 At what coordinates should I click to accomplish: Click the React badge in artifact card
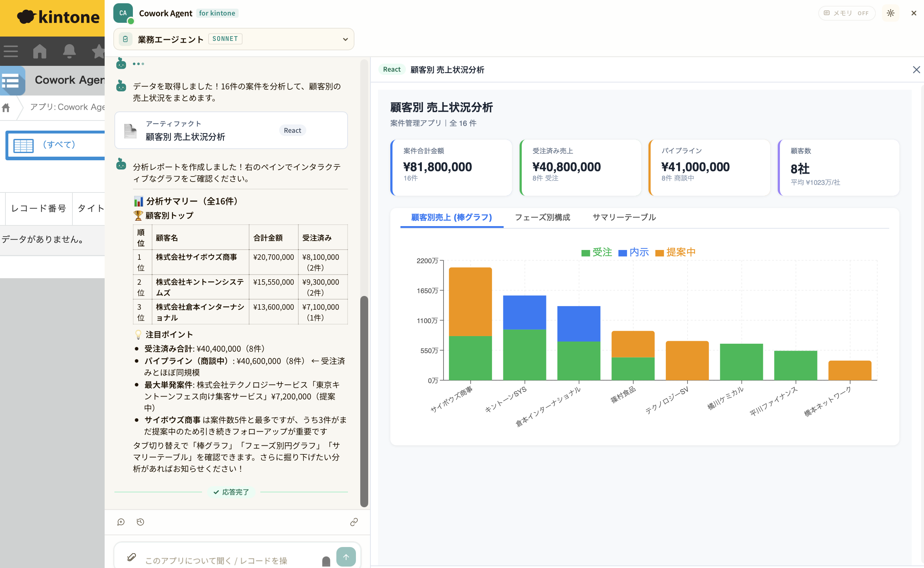(x=292, y=130)
